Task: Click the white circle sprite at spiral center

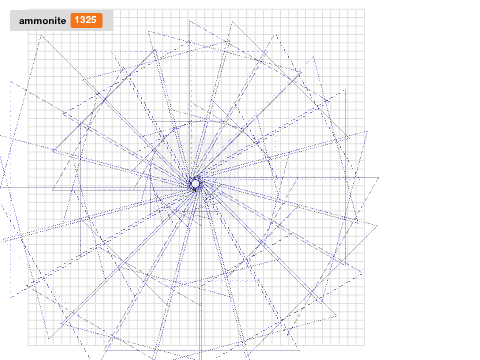Action: (x=195, y=183)
